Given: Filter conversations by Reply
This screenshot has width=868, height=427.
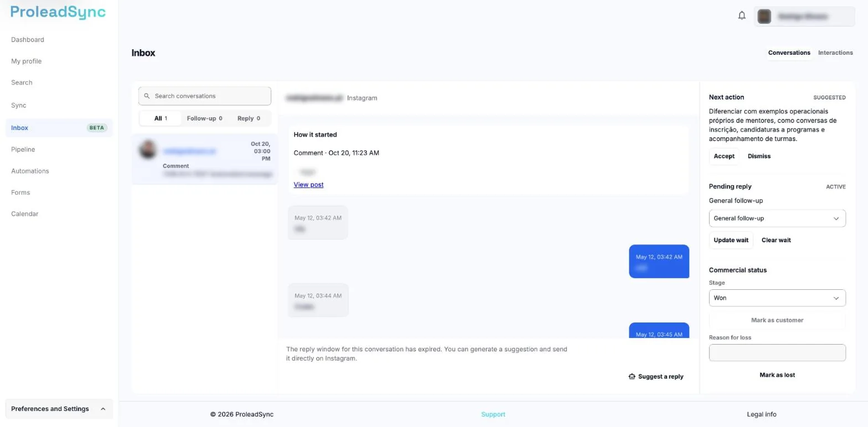Looking at the screenshot, I should [249, 118].
